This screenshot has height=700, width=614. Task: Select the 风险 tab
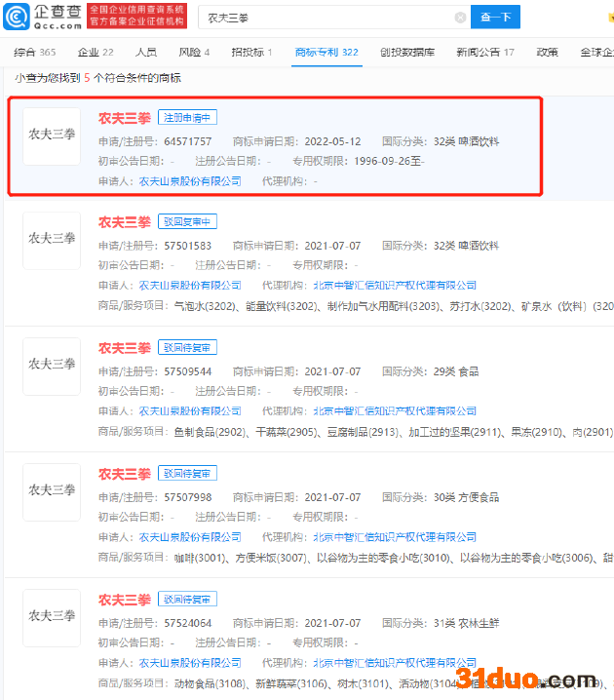[x=194, y=52]
